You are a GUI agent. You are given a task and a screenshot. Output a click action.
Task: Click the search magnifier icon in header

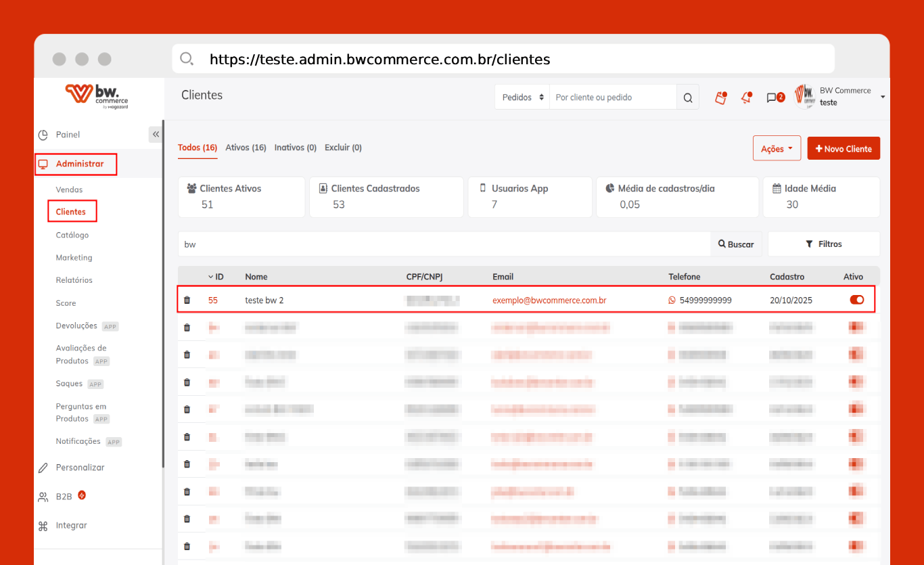(687, 97)
